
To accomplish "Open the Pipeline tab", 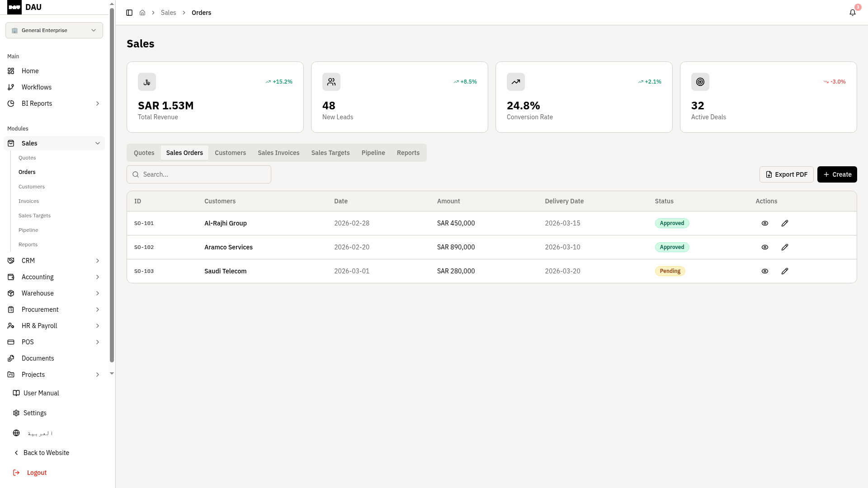I will pos(373,153).
